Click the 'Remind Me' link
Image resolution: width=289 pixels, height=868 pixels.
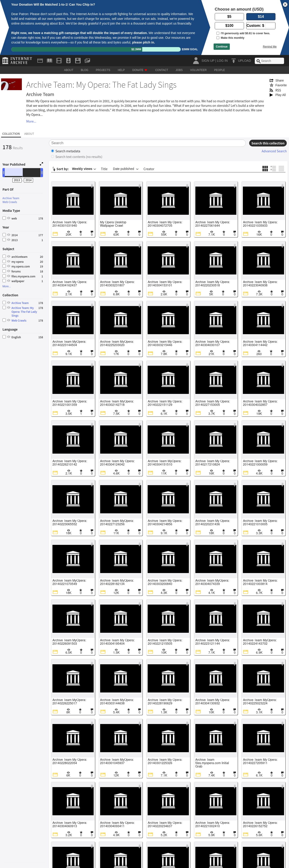[x=269, y=46]
